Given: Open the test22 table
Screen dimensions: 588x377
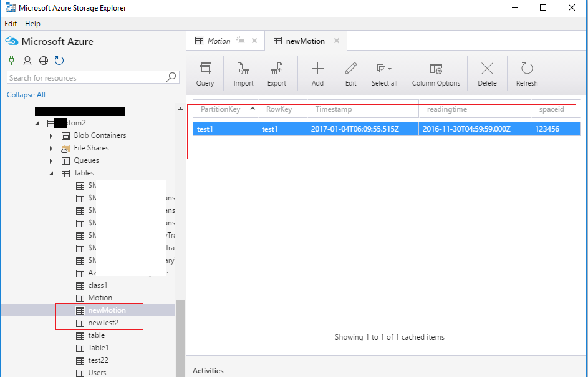Looking at the screenshot, I should tap(99, 360).
